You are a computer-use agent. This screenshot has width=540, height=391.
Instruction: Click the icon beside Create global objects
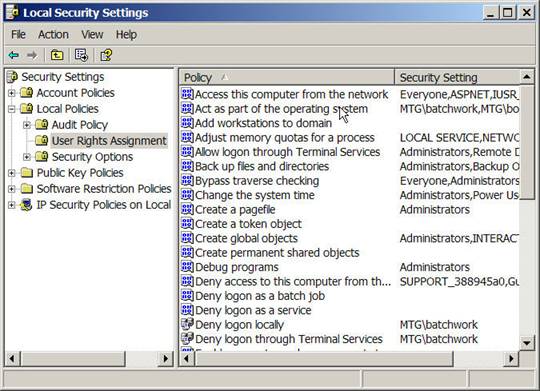[x=187, y=238]
